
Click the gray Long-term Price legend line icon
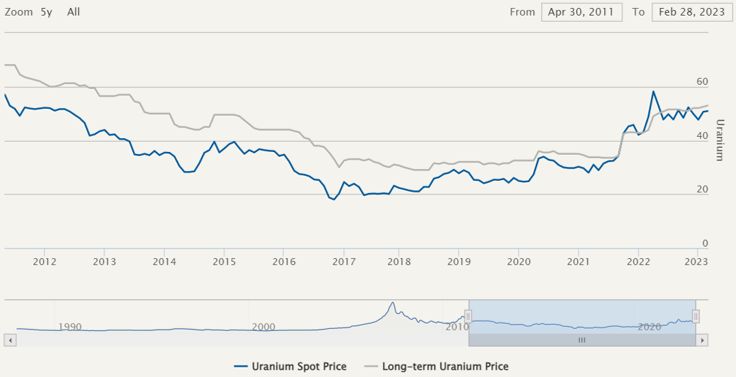click(x=370, y=366)
